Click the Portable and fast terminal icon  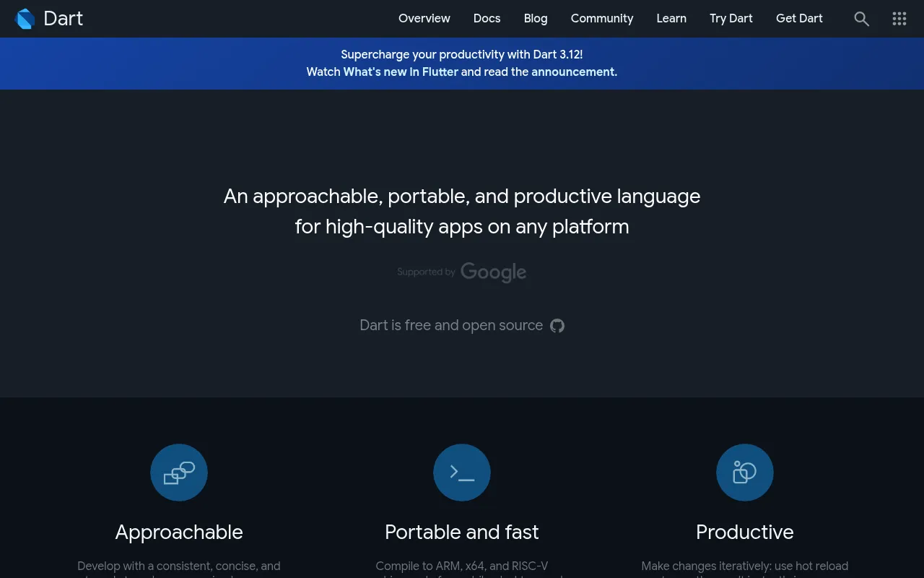tap(462, 473)
